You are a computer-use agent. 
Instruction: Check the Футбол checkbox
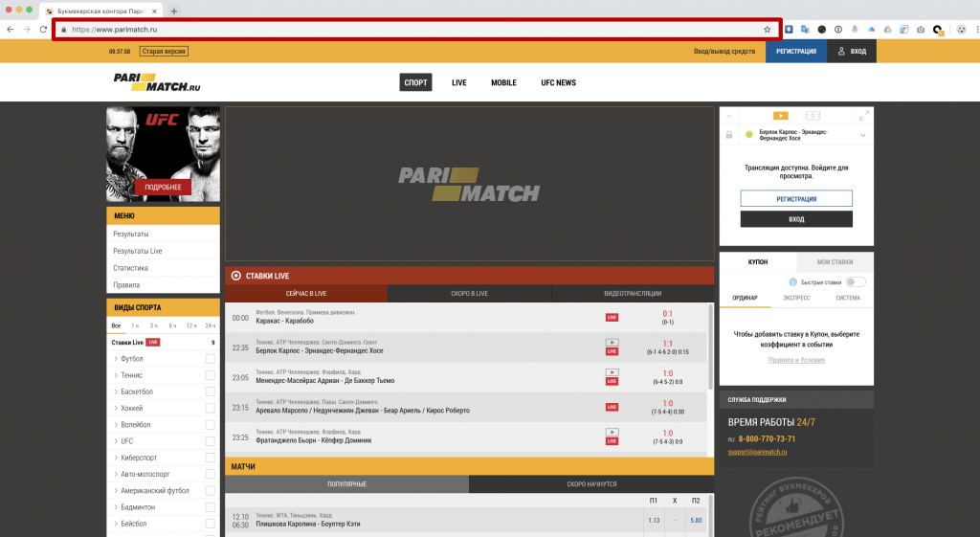tap(210, 359)
